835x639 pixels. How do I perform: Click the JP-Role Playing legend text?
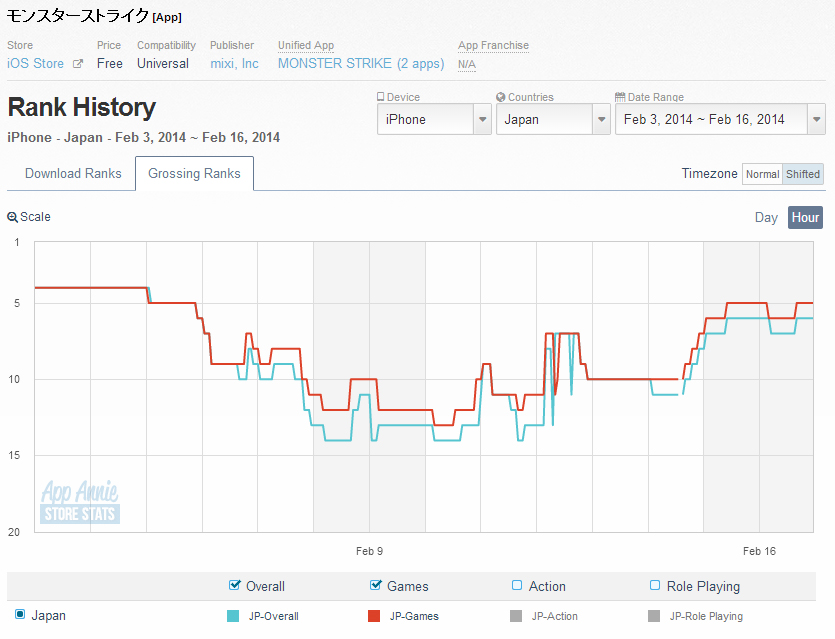pyautogui.click(x=706, y=616)
